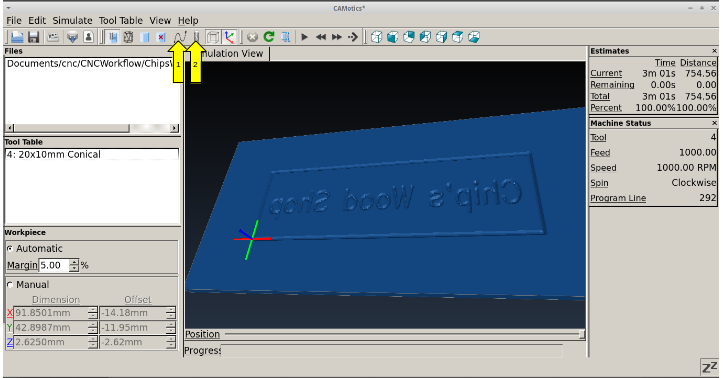The height and width of the screenshot is (378, 723).
Task: Select the ChipsW file in Files list
Action: point(89,64)
